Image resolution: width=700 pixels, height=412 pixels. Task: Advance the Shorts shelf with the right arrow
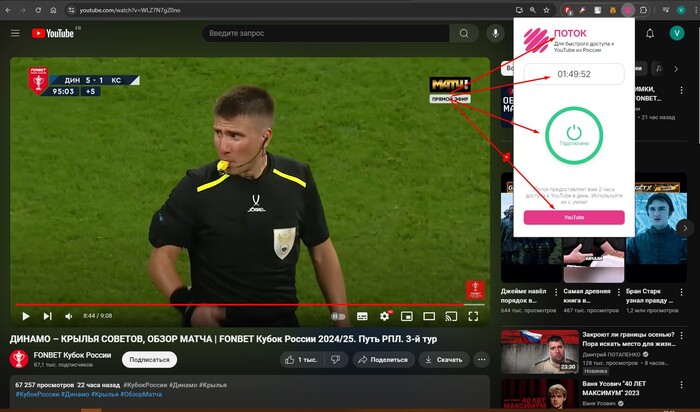pyautogui.click(x=685, y=228)
